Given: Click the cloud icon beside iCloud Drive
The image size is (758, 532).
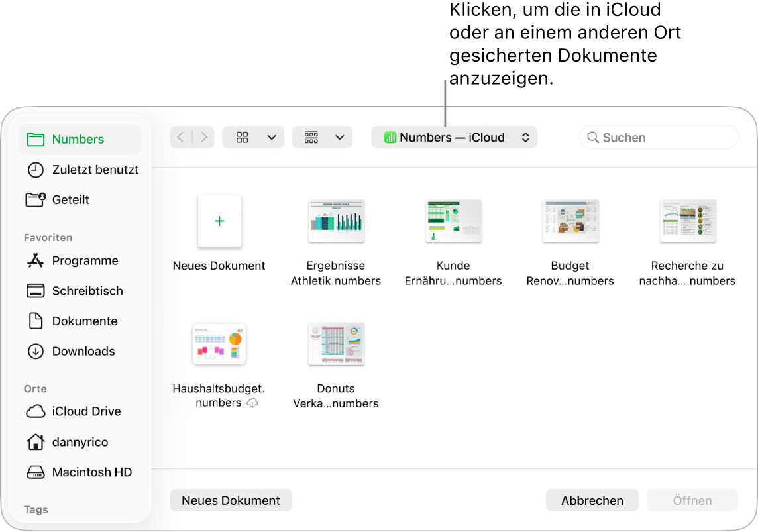Looking at the screenshot, I should pos(36,411).
